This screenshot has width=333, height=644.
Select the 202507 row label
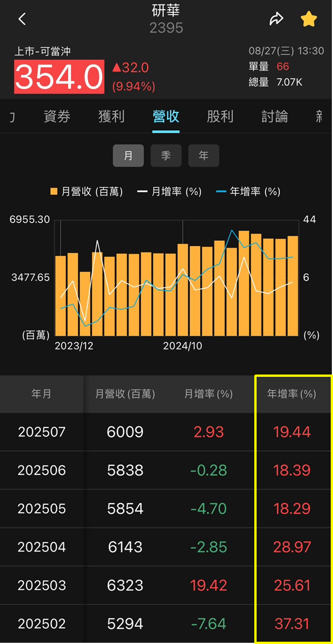point(42,432)
